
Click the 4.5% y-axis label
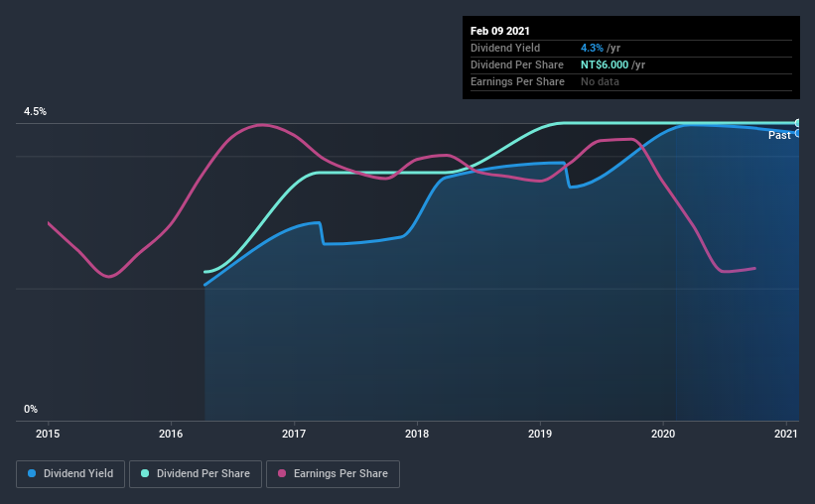pos(35,112)
